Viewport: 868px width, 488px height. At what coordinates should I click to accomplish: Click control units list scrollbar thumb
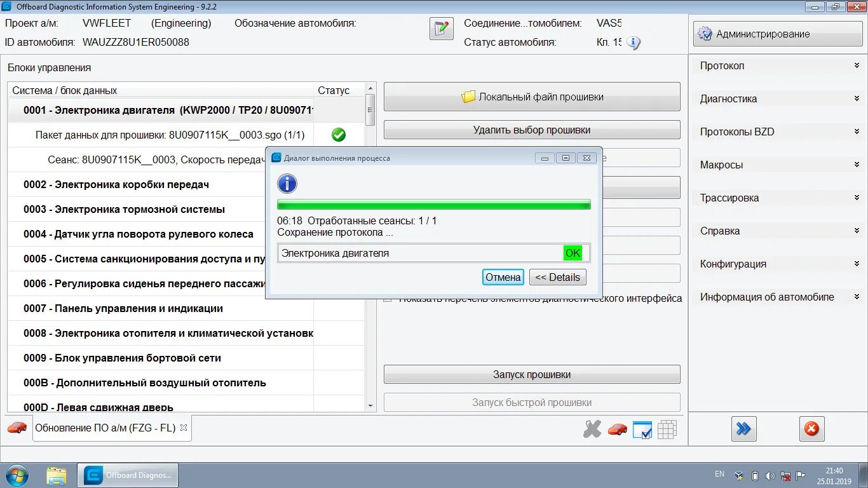click(x=370, y=110)
